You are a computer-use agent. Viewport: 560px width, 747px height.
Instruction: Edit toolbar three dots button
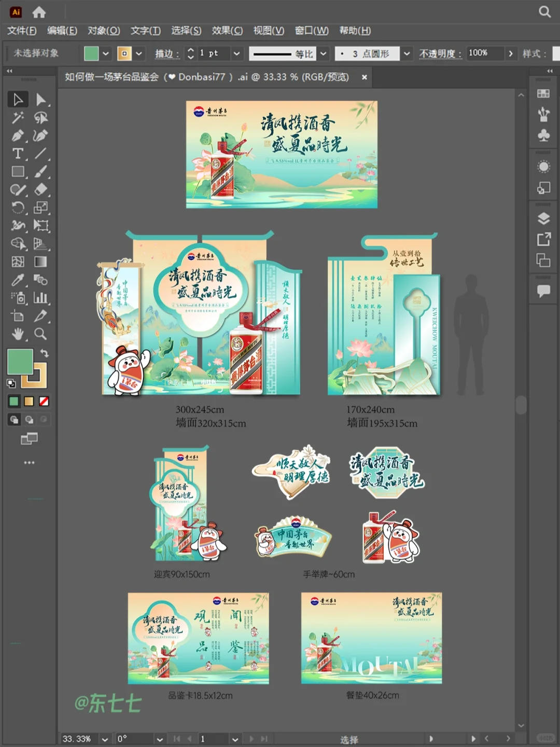click(x=29, y=462)
